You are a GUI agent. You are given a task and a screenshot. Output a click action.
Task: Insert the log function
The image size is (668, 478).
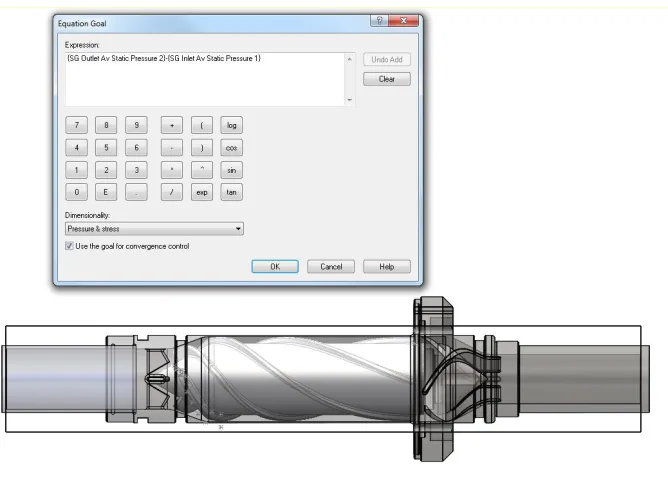[x=232, y=125]
